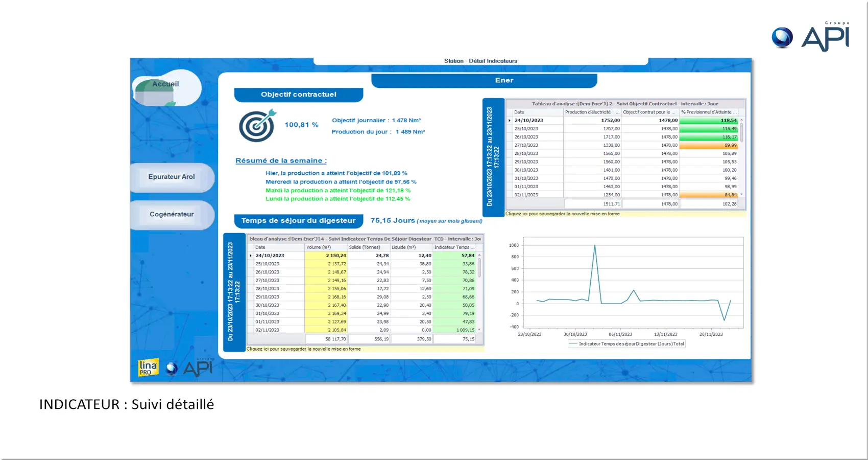The image size is (868, 460).
Task: Sort by Indicateur Temps column header
Action: click(x=454, y=247)
